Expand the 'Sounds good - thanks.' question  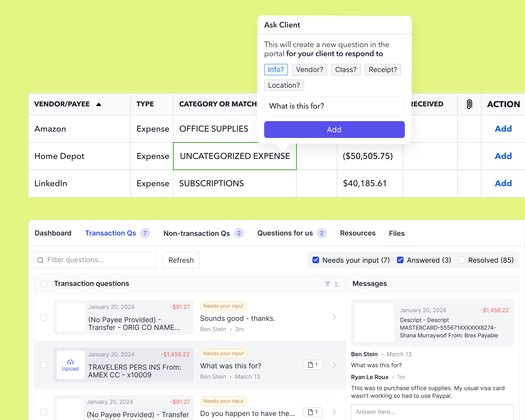point(334,317)
